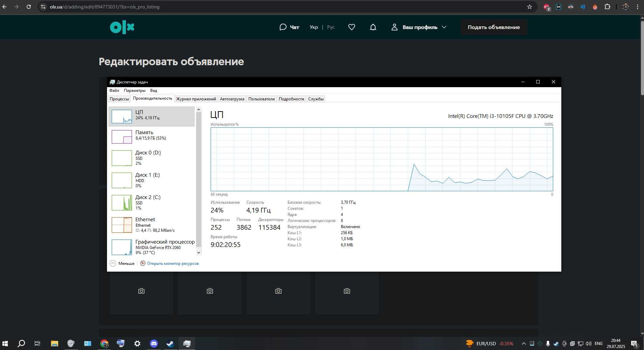The image size is (644, 350).
Task: Switch OLX language to Укр
Action: click(x=314, y=27)
